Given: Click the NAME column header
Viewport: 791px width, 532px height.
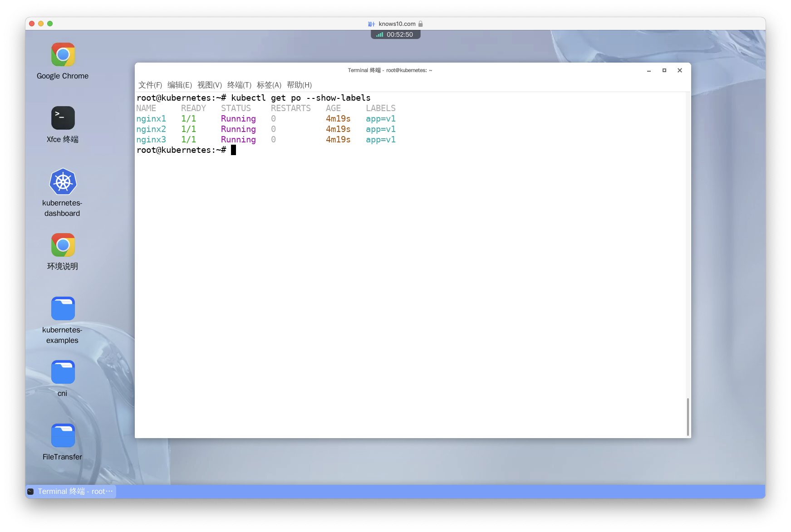Looking at the screenshot, I should [146, 108].
